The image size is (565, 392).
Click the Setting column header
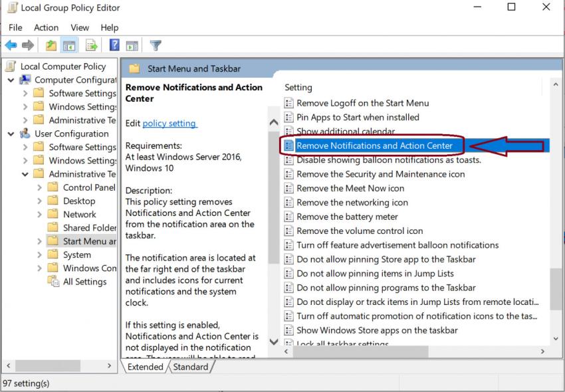coord(298,88)
